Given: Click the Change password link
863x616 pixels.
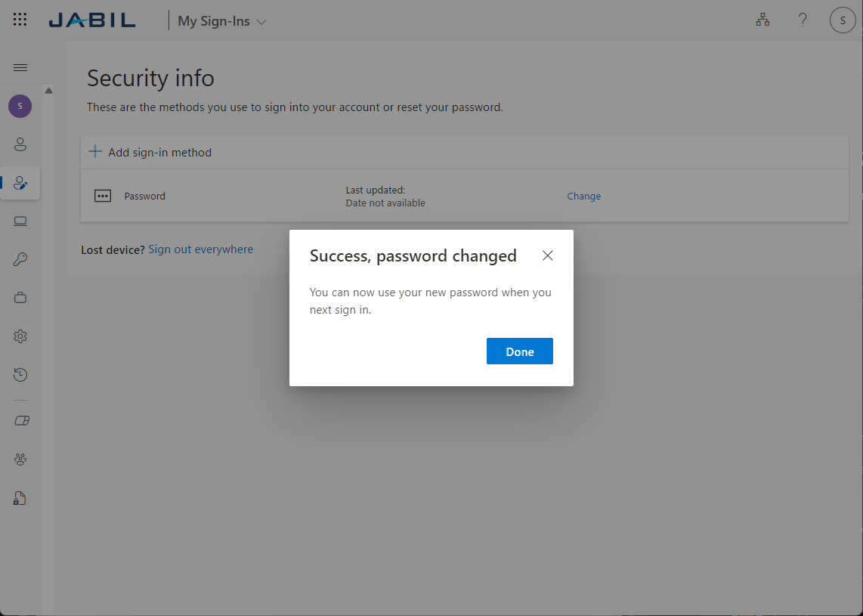Looking at the screenshot, I should (x=583, y=196).
